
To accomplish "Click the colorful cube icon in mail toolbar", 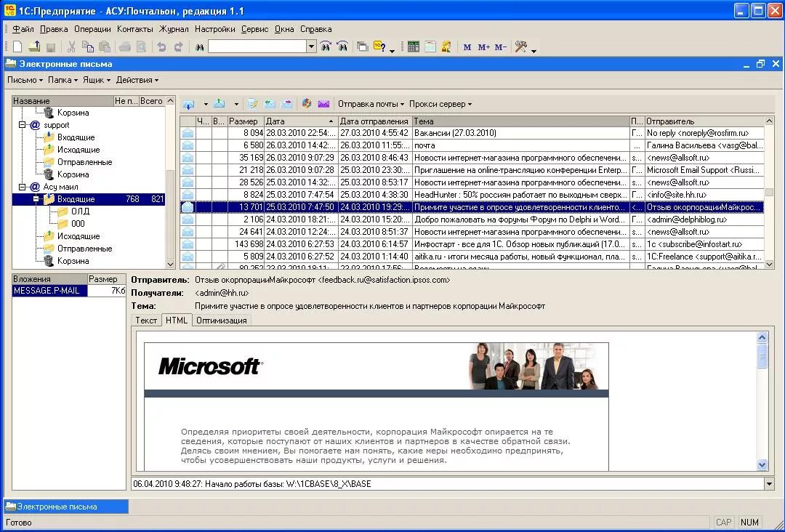I will point(307,104).
